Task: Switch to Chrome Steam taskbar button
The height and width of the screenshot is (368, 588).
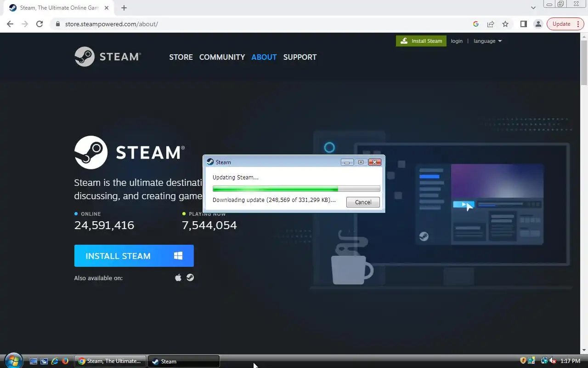Action: pos(110,361)
